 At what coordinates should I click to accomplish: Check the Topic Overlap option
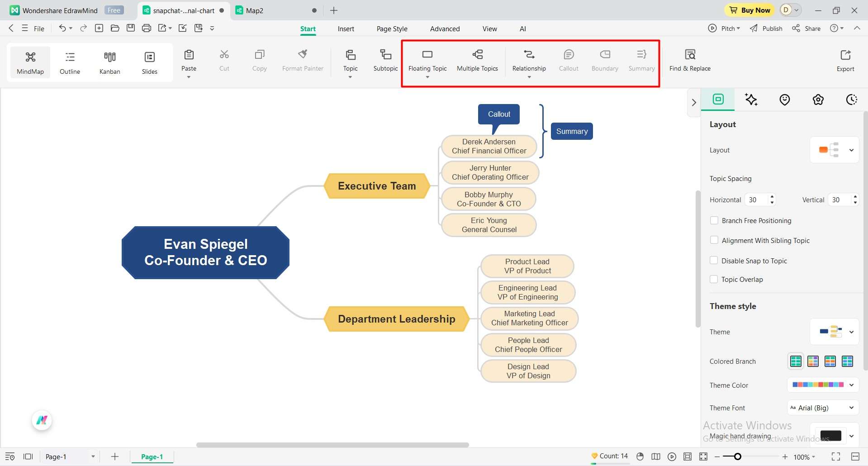click(714, 279)
